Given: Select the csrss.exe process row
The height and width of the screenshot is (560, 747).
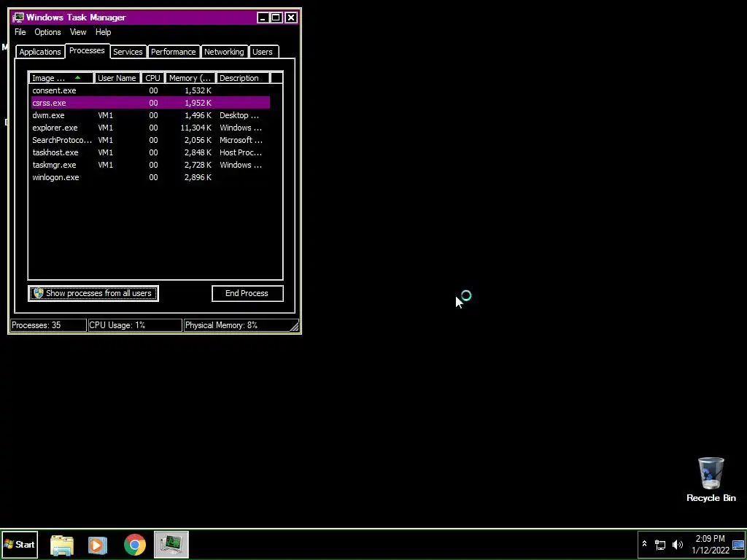Looking at the screenshot, I should tap(150, 103).
